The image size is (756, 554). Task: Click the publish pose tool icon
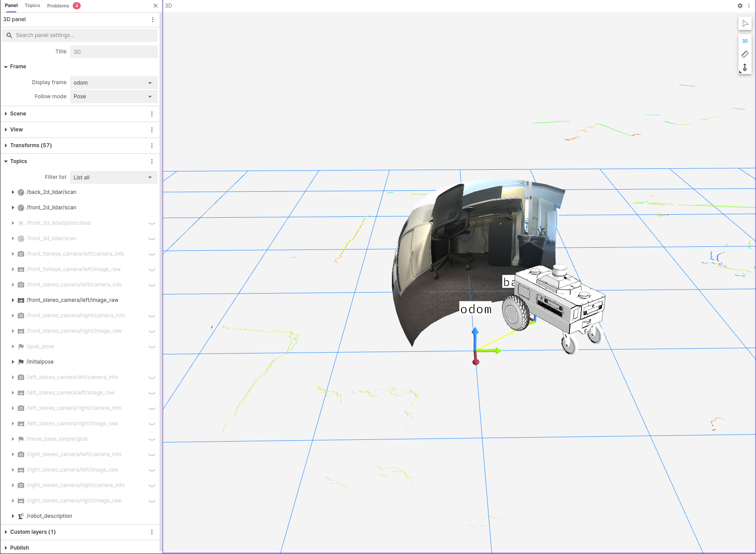coord(745,67)
